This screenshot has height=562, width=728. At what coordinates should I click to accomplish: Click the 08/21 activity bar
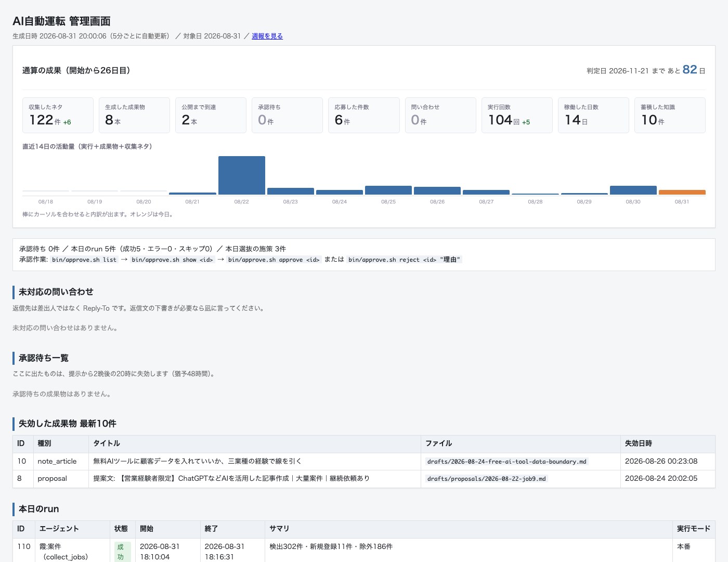click(192, 194)
